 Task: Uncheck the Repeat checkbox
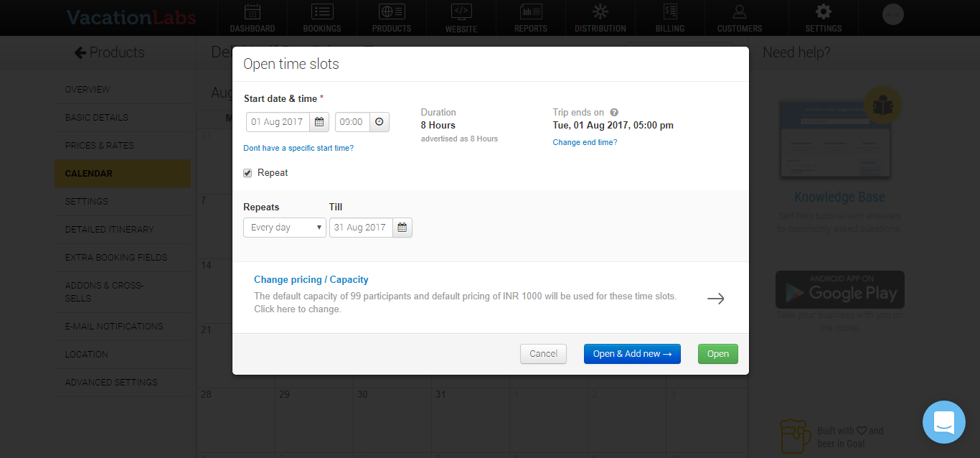tap(248, 173)
